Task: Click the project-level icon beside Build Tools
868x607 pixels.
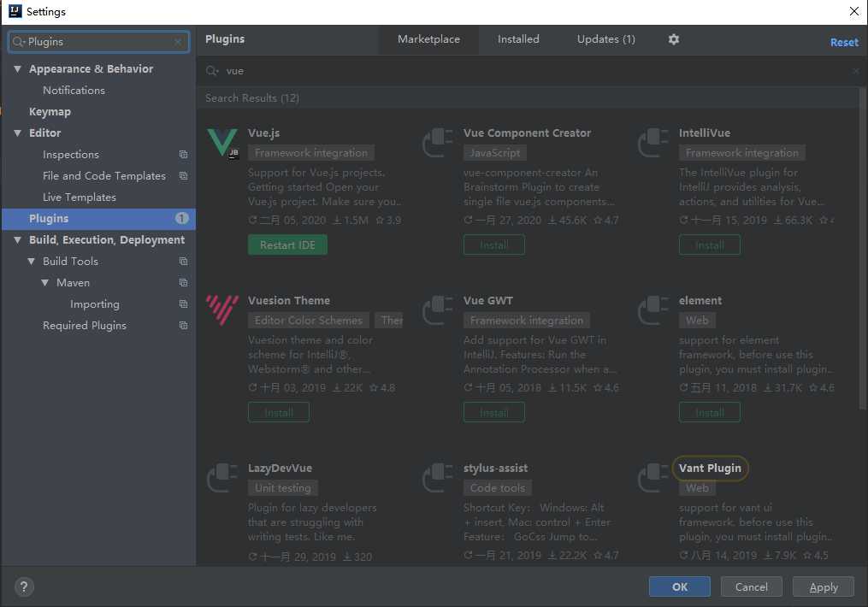Action: click(183, 261)
